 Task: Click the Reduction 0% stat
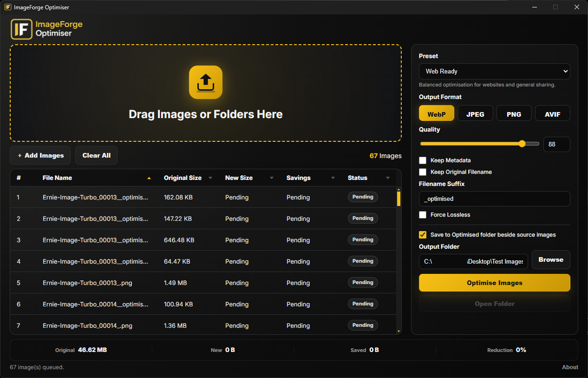507,350
